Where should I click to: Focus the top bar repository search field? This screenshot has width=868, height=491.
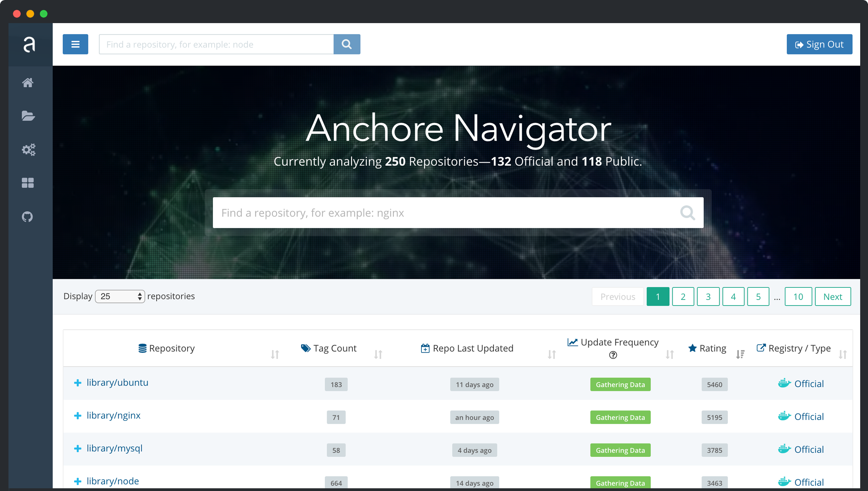pos(216,44)
